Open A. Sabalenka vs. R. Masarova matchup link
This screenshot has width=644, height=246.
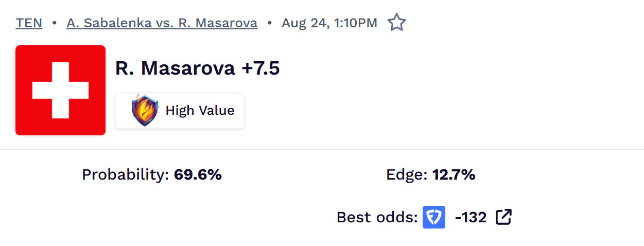coord(162,23)
